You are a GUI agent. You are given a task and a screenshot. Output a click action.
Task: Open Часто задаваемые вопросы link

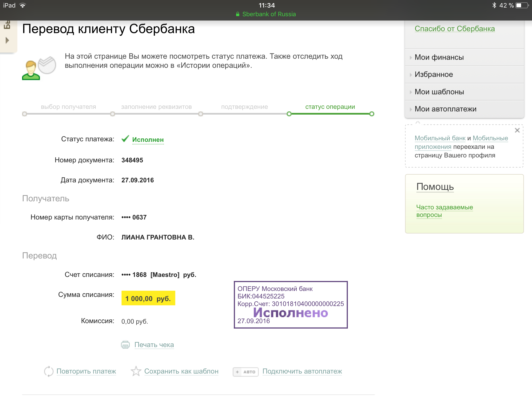coord(444,211)
